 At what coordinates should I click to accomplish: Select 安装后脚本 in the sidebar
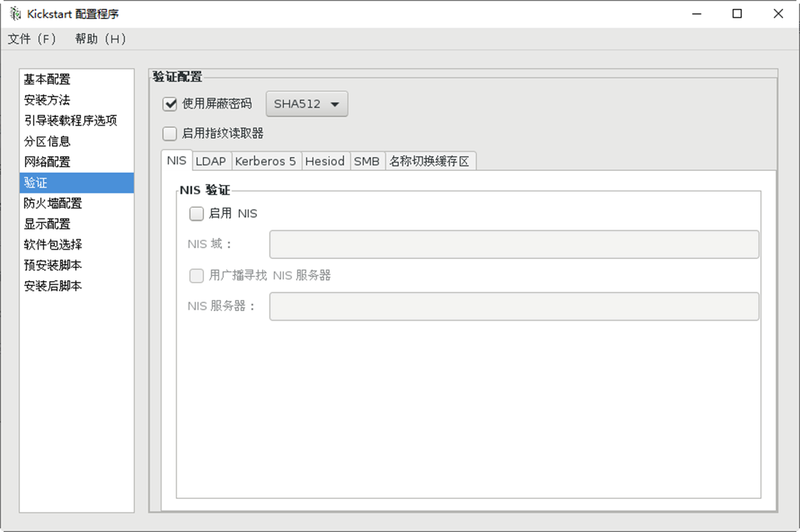(x=76, y=286)
